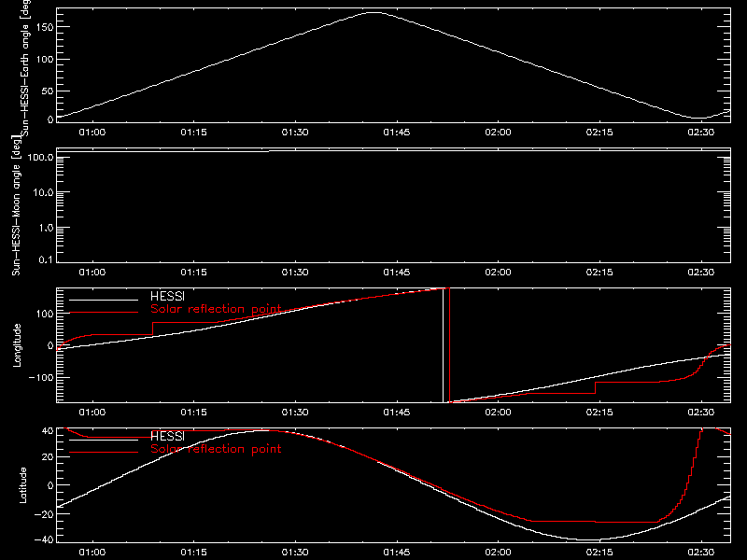Click 01:45 time label under Longitude plot
This screenshot has width=747, height=560.
tap(396, 413)
